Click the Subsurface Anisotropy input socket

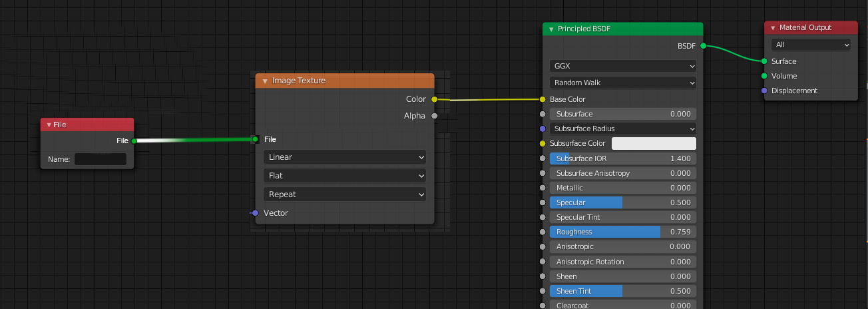(x=542, y=173)
